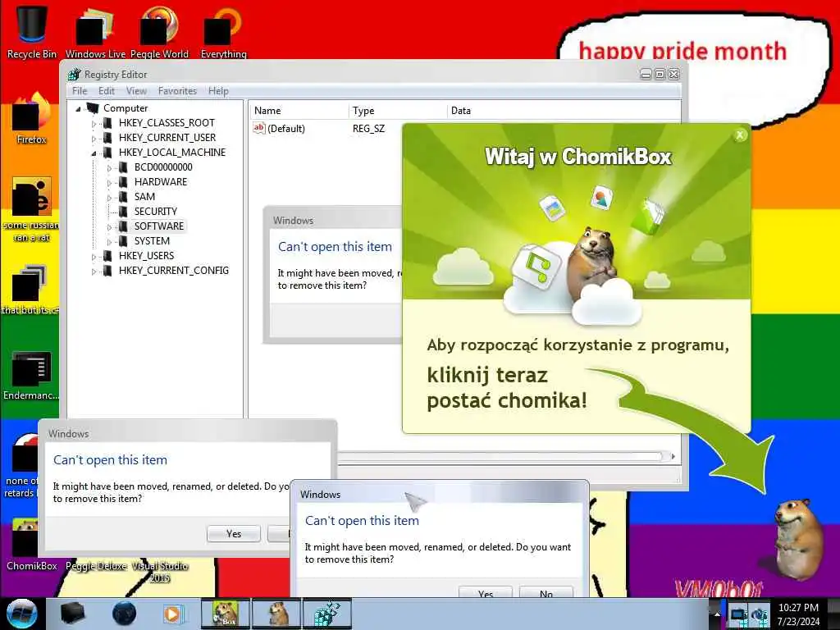
Task: Open the ChomikBox desktop shortcut
Action: [31, 544]
